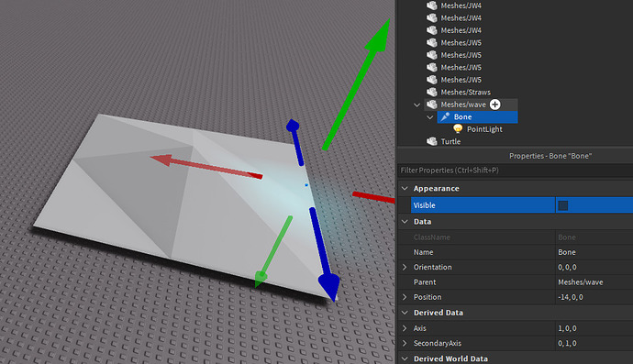Expand the Position property
Screen dimensions: 633x364
pyautogui.click(x=405, y=297)
